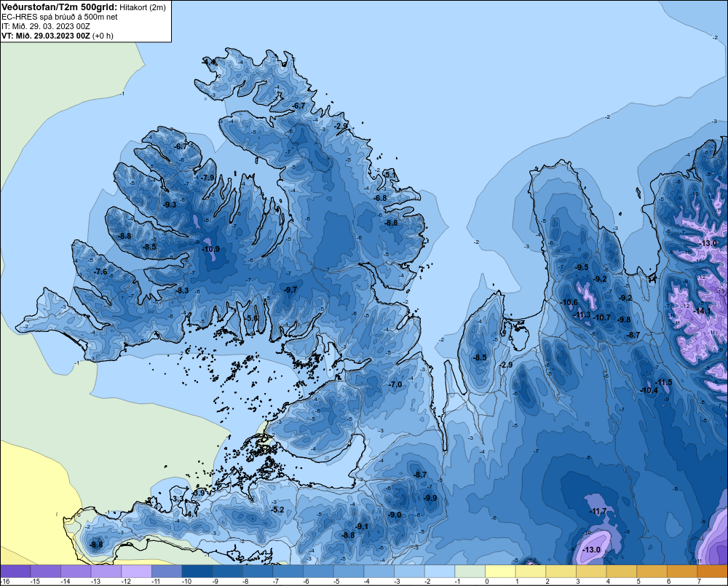Select the legend swatch between -16 and -15

pyautogui.click(x=15, y=571)
